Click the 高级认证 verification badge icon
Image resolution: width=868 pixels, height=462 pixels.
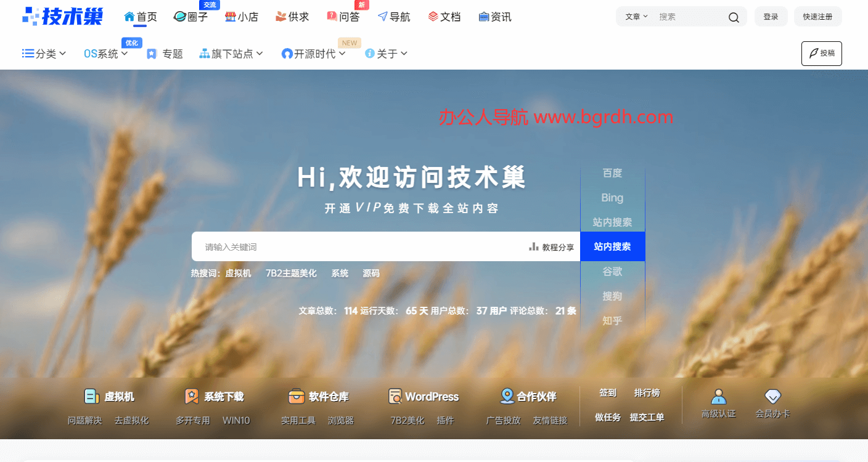point(719,396)
